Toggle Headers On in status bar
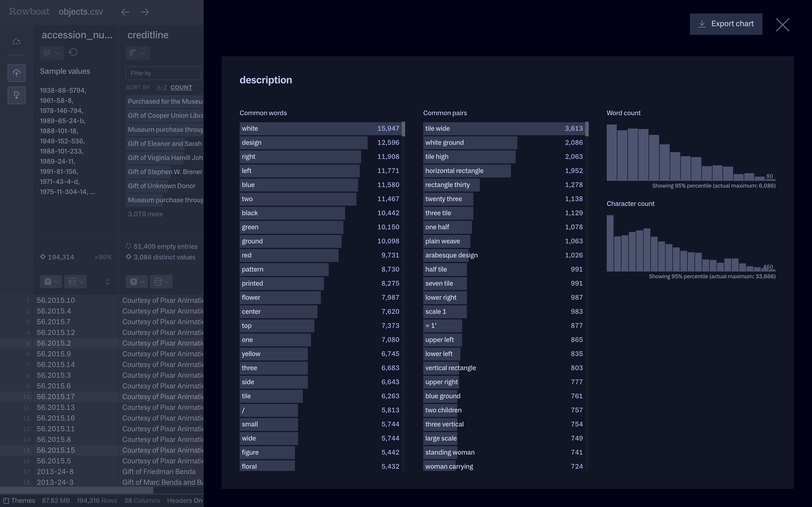Screen dimensions: 812x507 [x=185, y=501]
